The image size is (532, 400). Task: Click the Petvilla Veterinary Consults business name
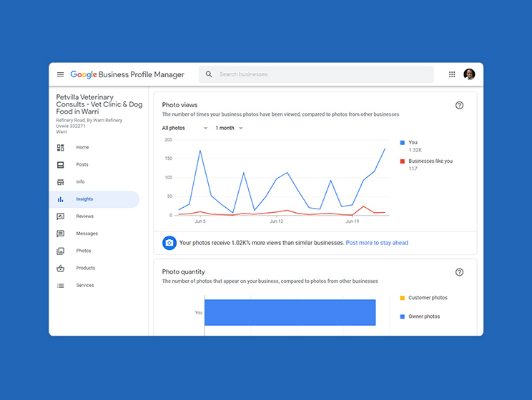pos(99,104)
